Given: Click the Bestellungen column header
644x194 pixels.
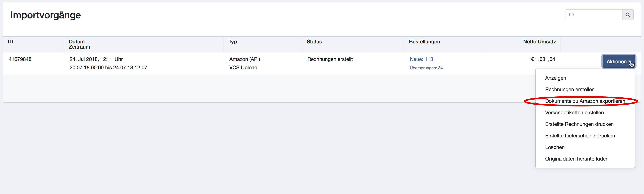Looking at the screenshot, I should 424,42.
